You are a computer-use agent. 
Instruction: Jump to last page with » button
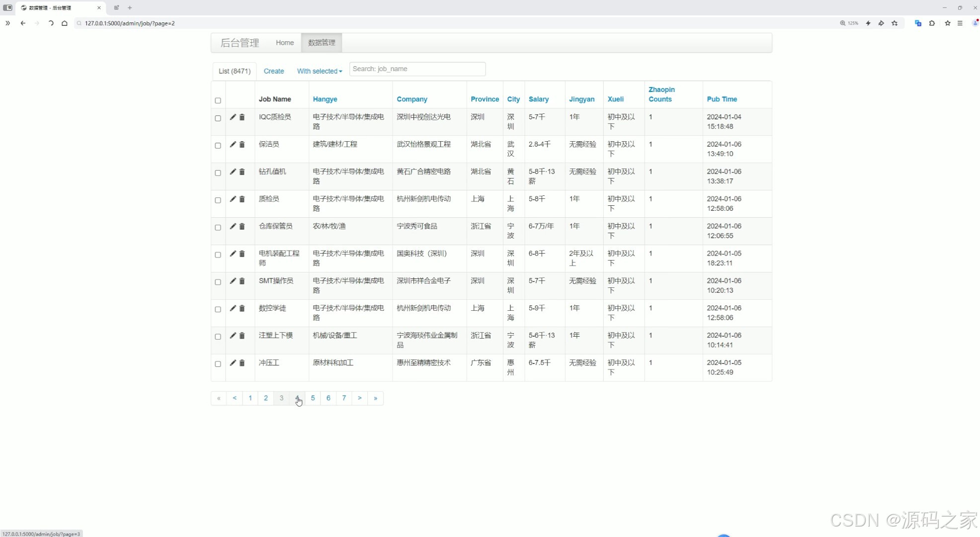(375, 398)
